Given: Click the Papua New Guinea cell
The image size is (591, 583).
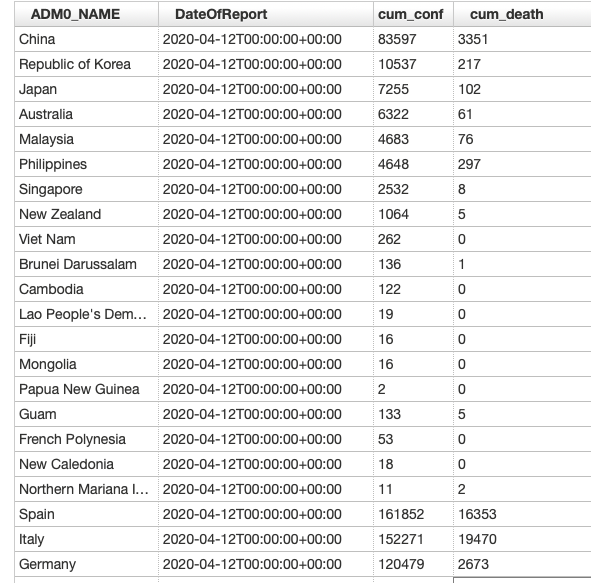Looking at the screenshot, I should 86,389.
